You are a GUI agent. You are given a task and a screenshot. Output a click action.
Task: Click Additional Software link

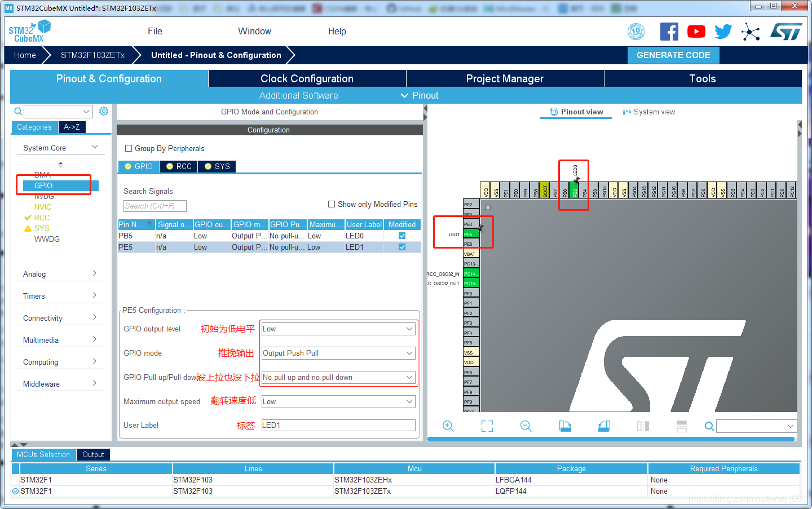click(299, 95)
